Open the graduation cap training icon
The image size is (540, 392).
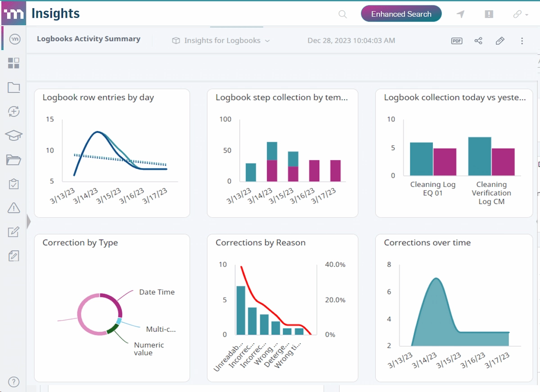click(13, 136)
